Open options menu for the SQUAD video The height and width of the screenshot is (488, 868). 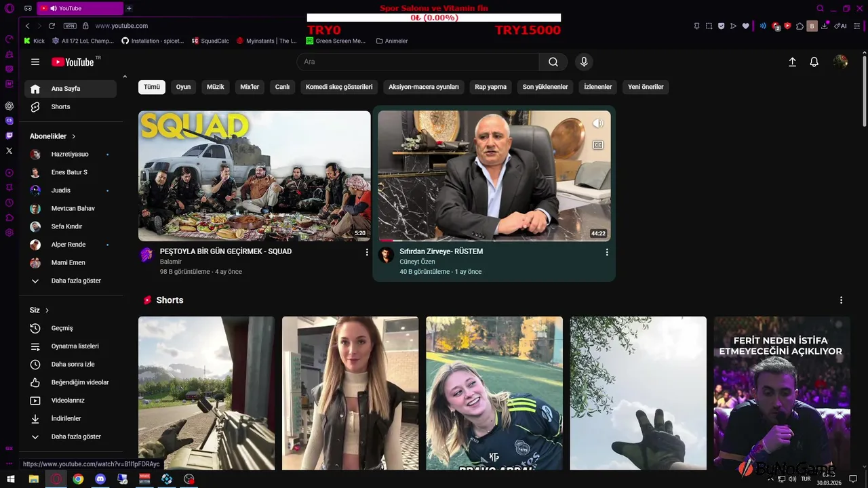pos(367,252)
